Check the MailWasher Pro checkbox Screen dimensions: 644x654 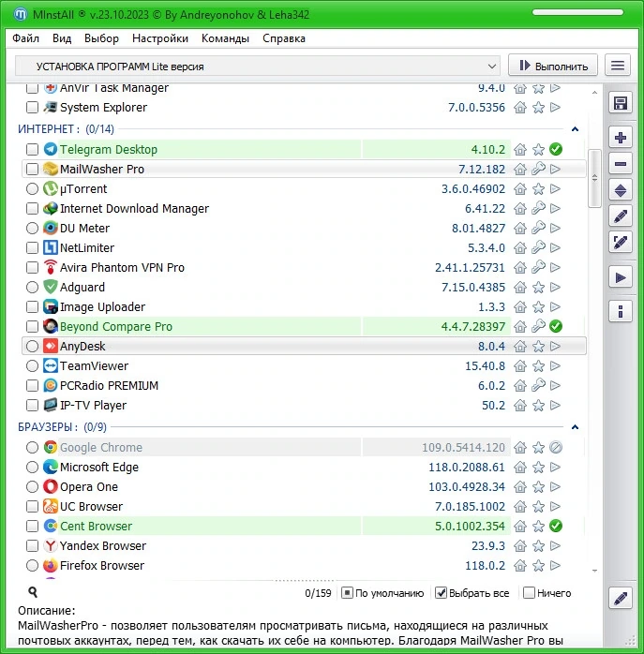32,169
